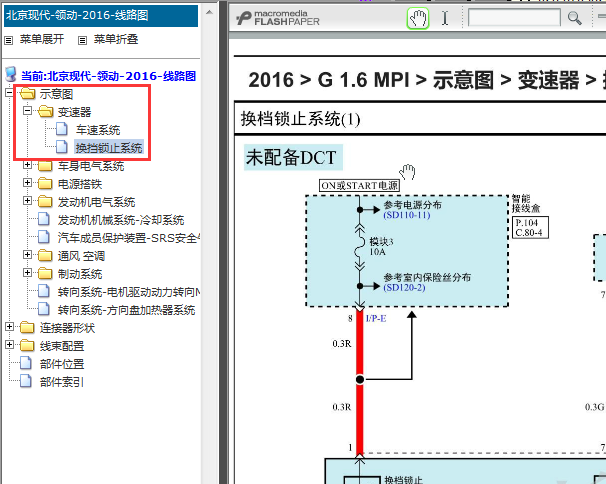The image size is (606, 484).
Task: Expand the 通风, 空调 folder
Action: click(x=27, y=255)
